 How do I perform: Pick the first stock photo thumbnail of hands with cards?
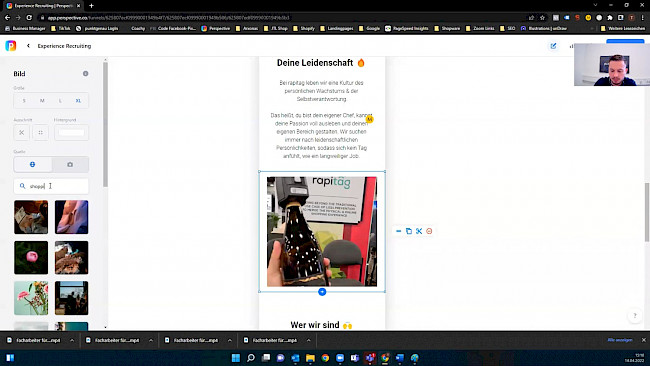click(x=31, y=217)
